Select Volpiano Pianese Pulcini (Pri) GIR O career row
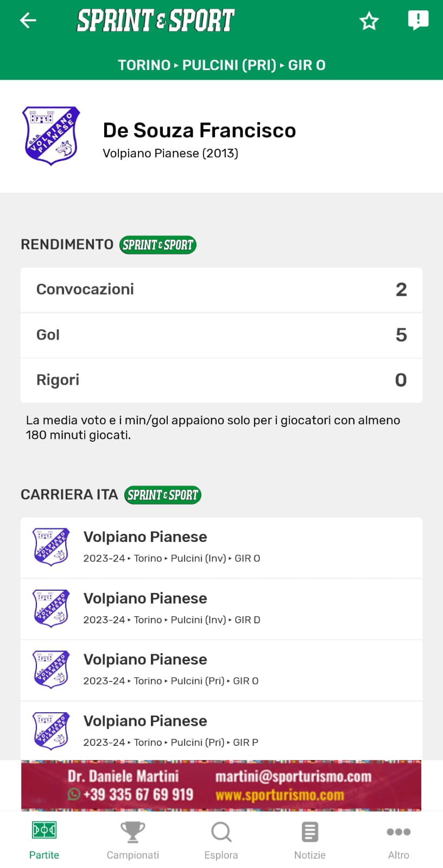This screenshot has height=868, width=443. [x=221, y=670]
